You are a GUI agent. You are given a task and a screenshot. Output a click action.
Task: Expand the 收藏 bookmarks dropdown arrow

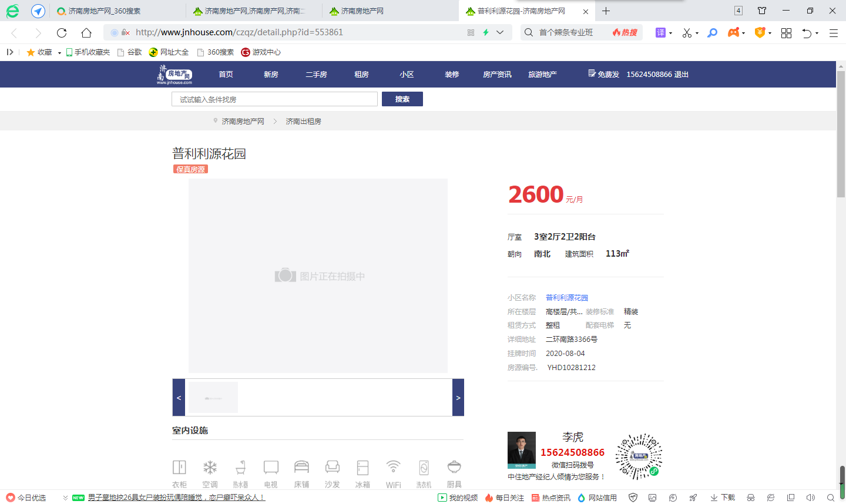[x=59, y=53]
